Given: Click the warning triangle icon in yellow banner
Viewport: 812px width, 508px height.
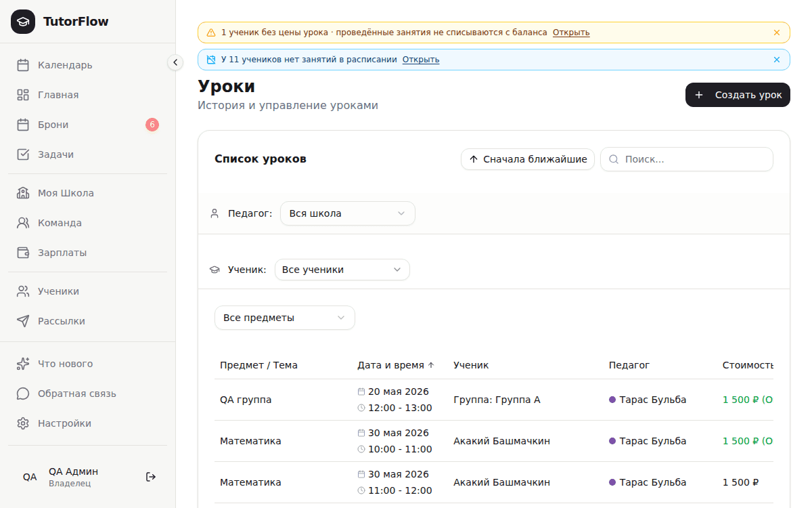Looking at the screenshot, I should pos(211,33).
